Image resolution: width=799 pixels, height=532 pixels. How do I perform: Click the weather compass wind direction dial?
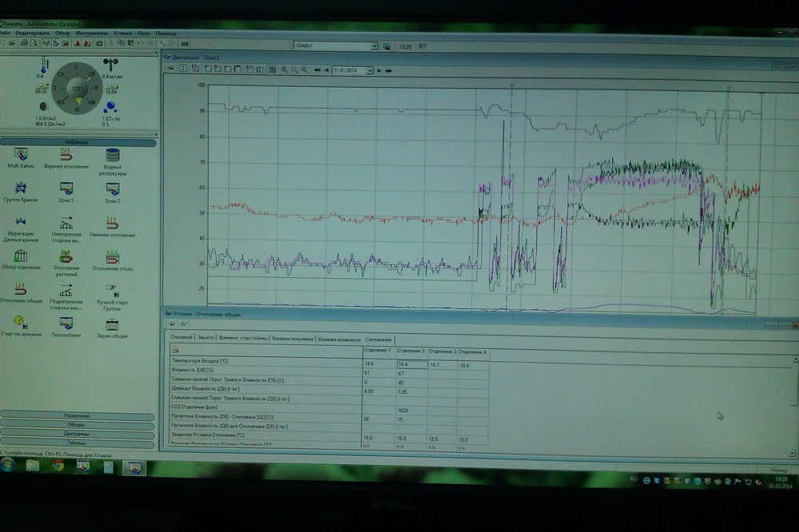click(77, 88)
